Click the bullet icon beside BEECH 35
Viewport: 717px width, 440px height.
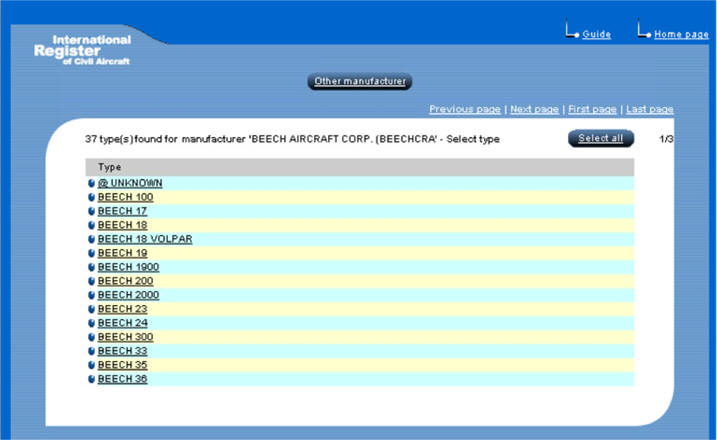(x=91, y=365)
